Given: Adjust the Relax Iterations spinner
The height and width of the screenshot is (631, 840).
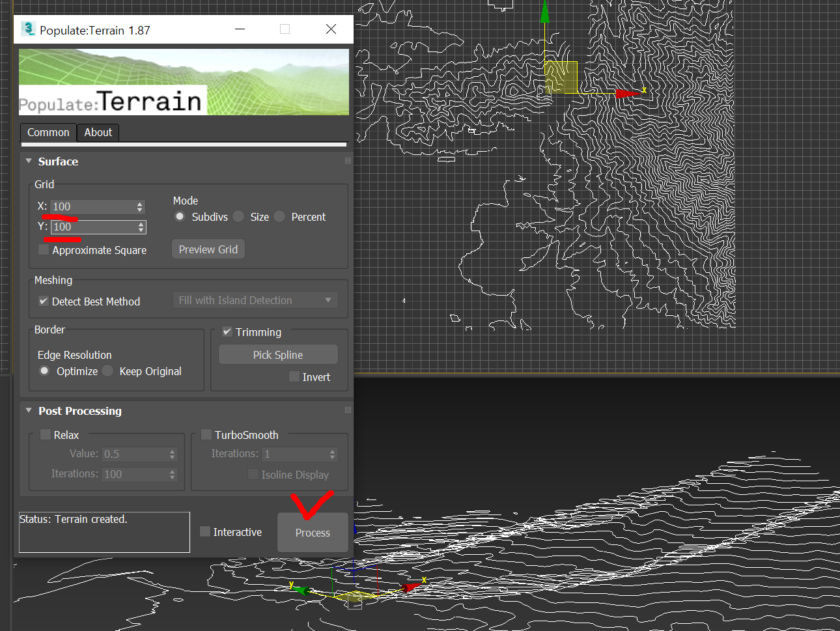Looking at the screenshot, I should point(172,474).
